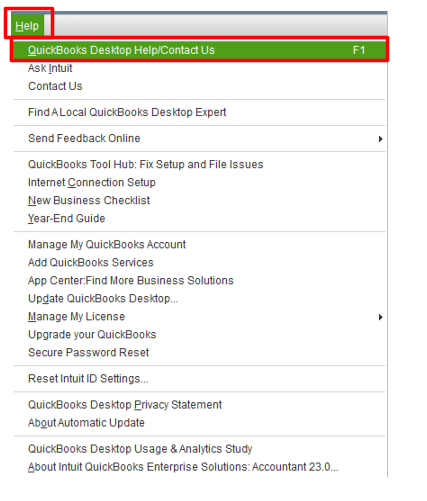Launch QuickBooks Tool Hub: Fix Setup and File Issues
Screen dimensions: 427x501
coord(199,164)
